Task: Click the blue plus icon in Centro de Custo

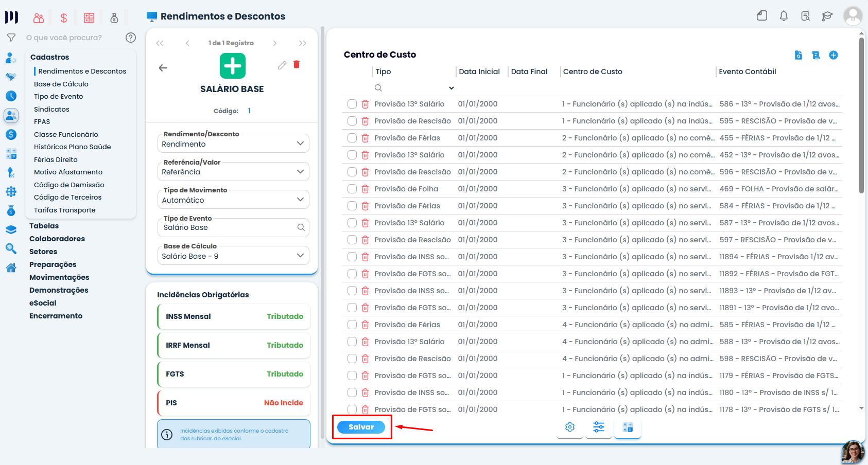Action: click(834, 55)
